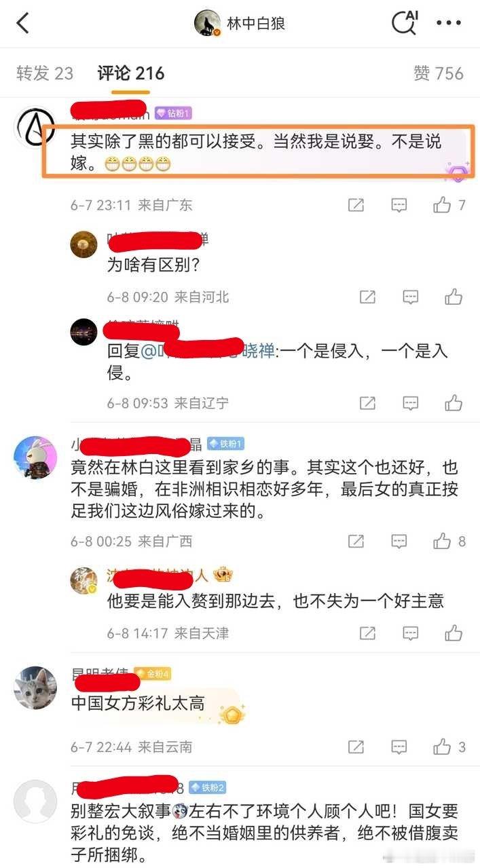Like the 为啥有区别 reply
This screenshot has height=868, width=480.
pos(454,297)
